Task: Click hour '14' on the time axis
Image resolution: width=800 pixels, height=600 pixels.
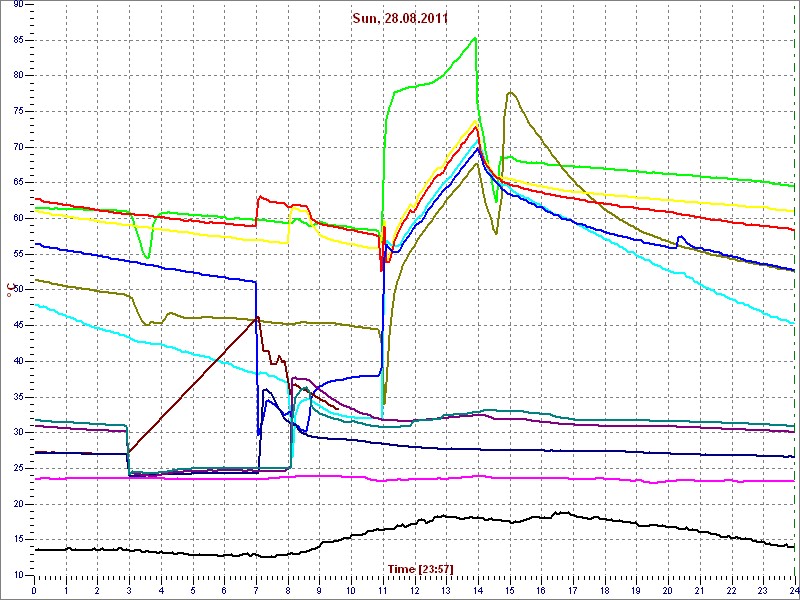Action: click(478, 591)
